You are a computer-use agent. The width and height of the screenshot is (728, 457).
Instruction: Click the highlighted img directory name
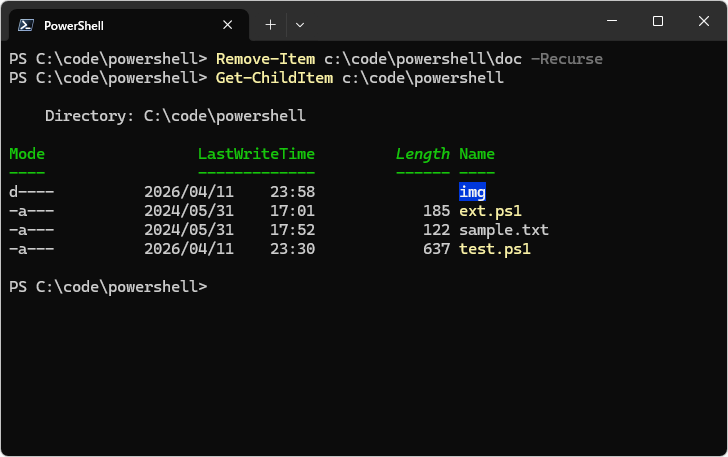pyautogui.click(x=472, y=192)
